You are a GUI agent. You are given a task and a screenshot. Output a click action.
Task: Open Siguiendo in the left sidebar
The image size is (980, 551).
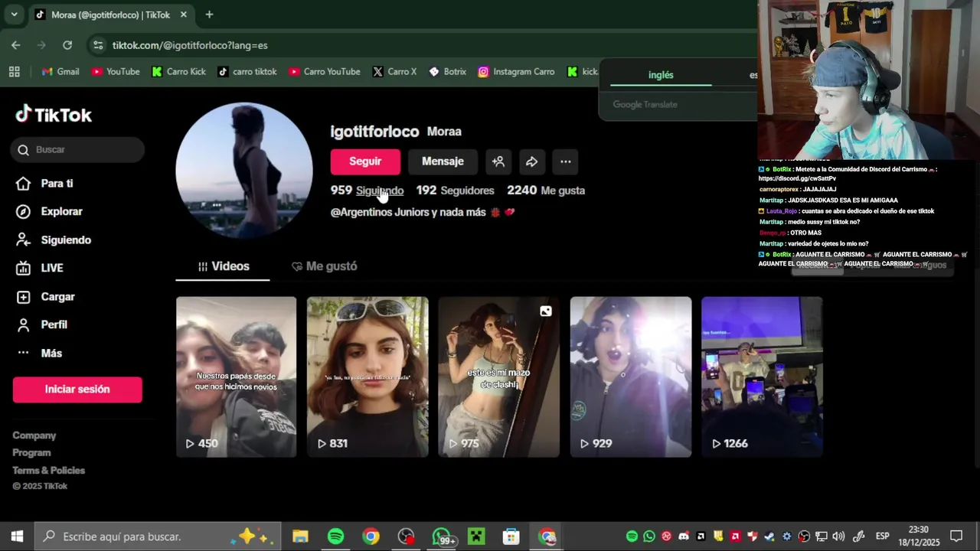[x=54, y=240]
